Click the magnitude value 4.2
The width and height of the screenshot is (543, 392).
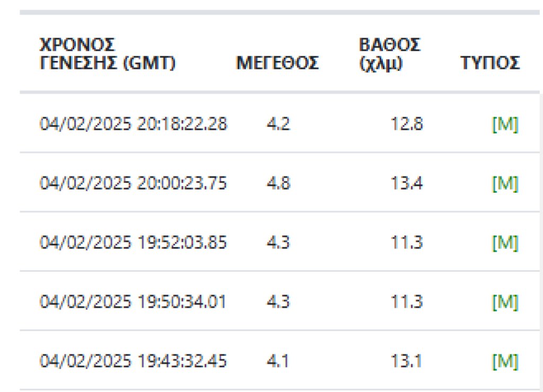coord(278,124)
